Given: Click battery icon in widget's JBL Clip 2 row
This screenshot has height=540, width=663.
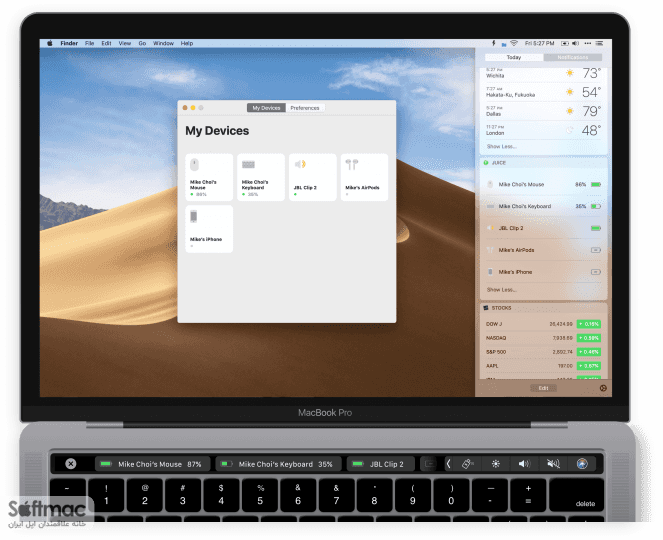Looking at the screenshot, I should tap(596, 228).
